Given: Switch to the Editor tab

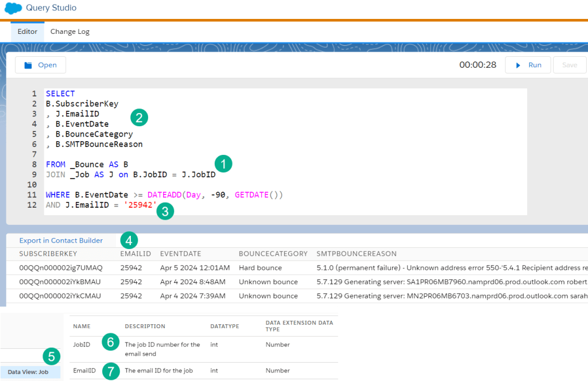Looking at the screenshot, I should point(28,32).
